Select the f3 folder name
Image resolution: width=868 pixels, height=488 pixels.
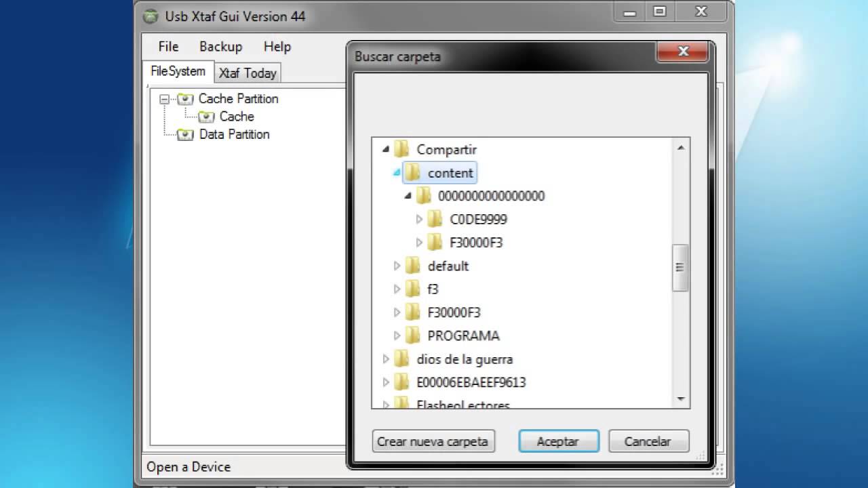(433, 289)
